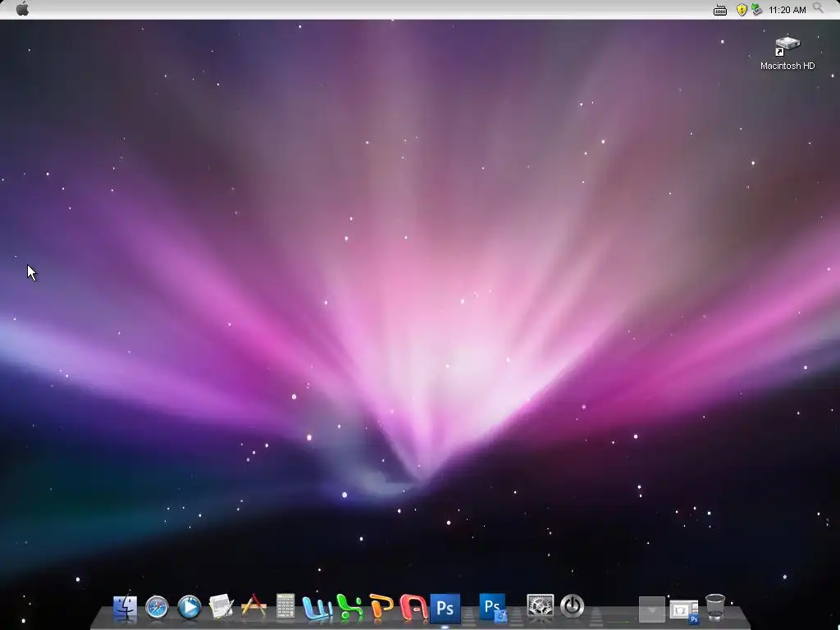Viewport: 840px width, 630px height.
Task: Click the yellow security shield tray icon
Action: click(742, 10)
